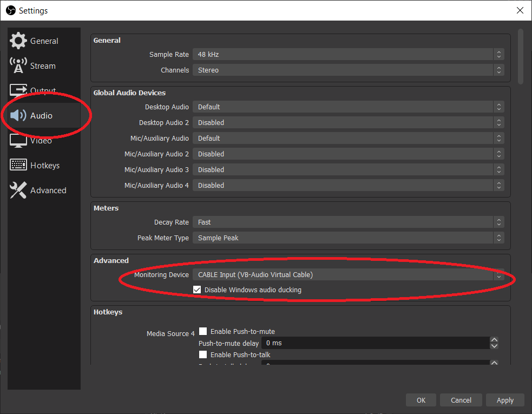The width and height of the screenshot is (532, 414).
Task: Switch to the Video tab label
Action: (x=41, y=141)
